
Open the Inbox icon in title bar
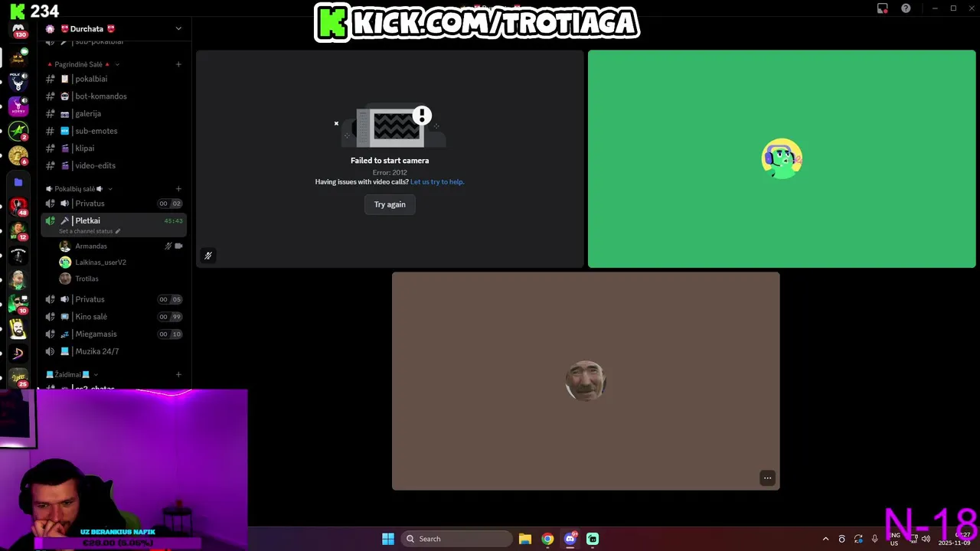(x=882, y=8)
